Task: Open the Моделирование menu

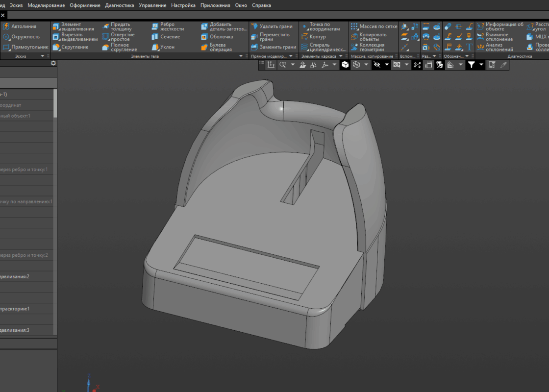Action: [46, 5]
